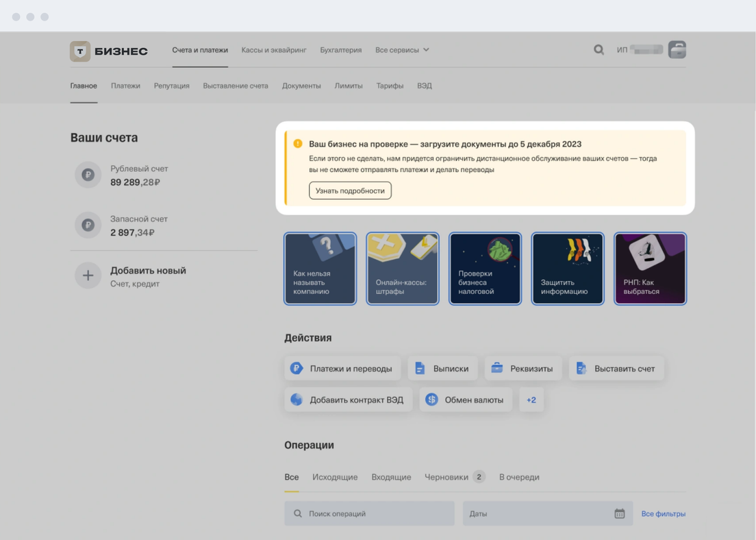Open the Кассы и эквайринг menu
Screen dimensions: 756x540
tap(274, 50)
